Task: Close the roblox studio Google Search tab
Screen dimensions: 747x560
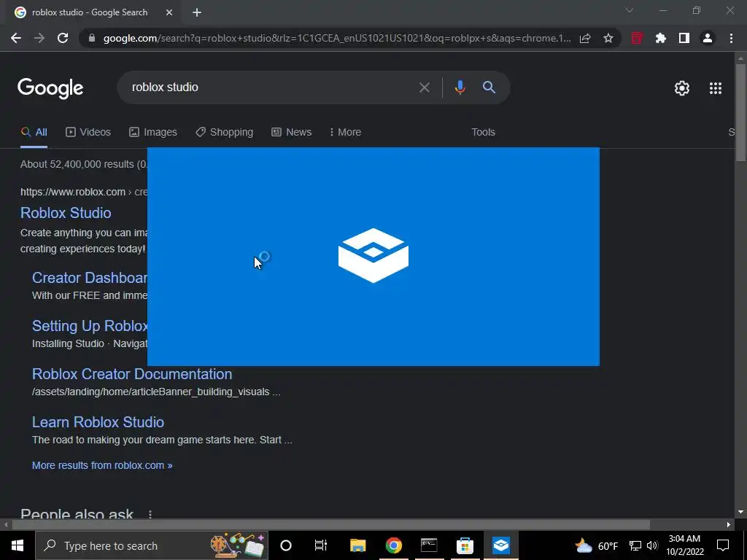Action: (x=169, y=12)
